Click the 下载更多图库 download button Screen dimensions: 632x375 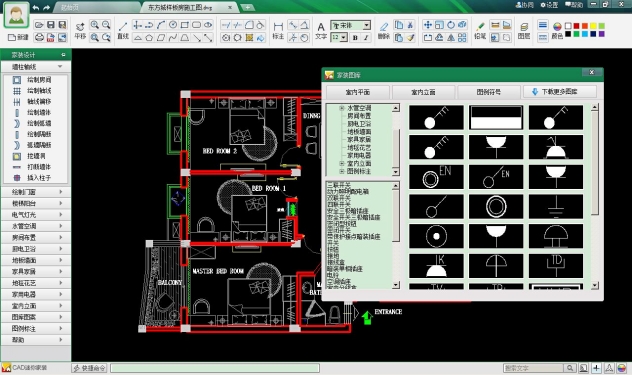(x=559, y=92)
